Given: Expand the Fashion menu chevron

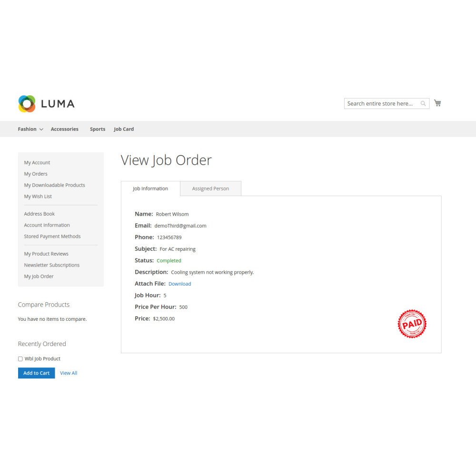Looking at the screenshot, I should coord(41,129).
